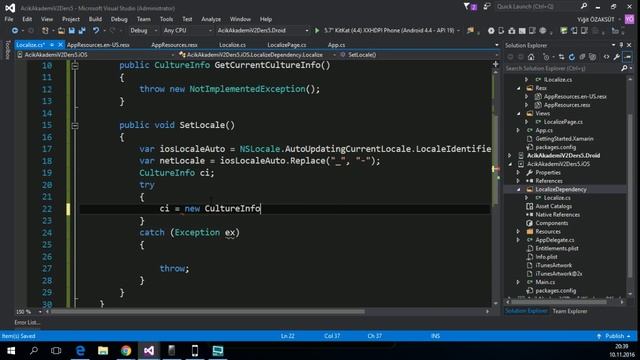Click the Visual Studio logo icon in title bar
Image resolution: width=640 pixels, height=360 pixels.
[10, 7]
